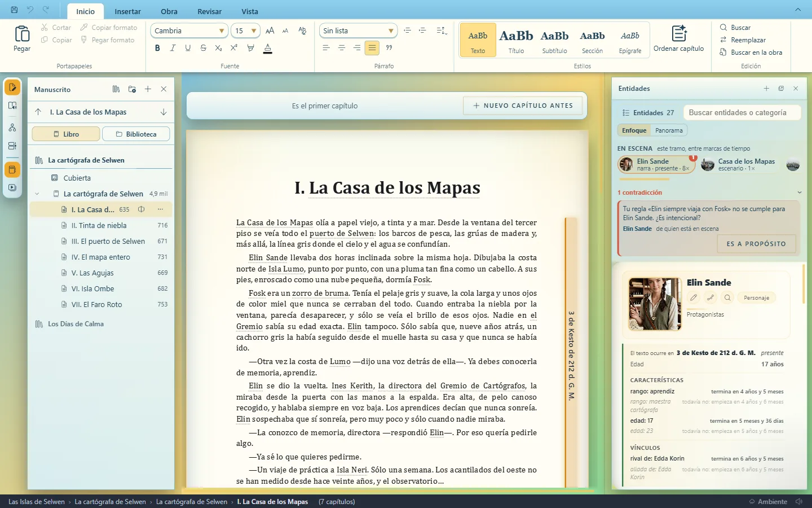Viewport: 812px width, 508px height.
Task: Open more options for I. La Casa chapter
Action: [160, 209]
